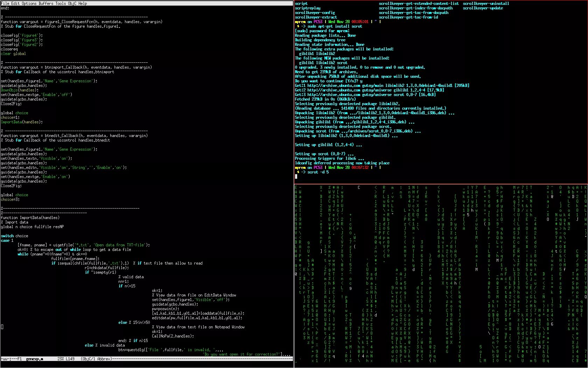Place cursor on closefig('figure2'); line
The height and width of the screenshot is (368, 588).
[22, 45]
